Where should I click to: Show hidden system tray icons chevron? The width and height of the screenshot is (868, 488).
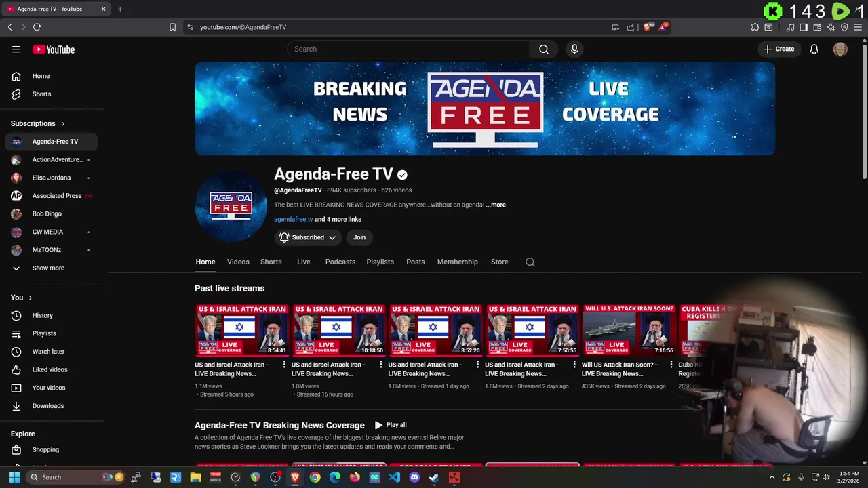pyautogui.click(x=772, y=477)
